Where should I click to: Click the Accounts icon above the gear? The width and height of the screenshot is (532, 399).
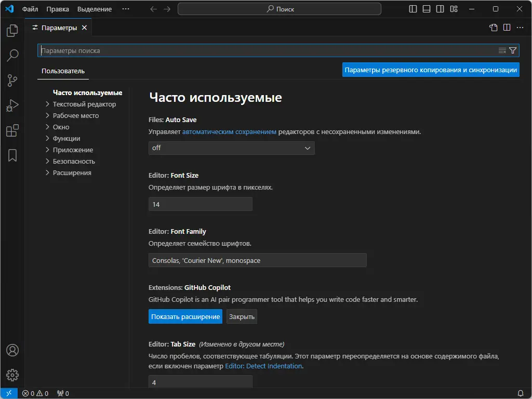pyautogui.click(x=11, y=350)
